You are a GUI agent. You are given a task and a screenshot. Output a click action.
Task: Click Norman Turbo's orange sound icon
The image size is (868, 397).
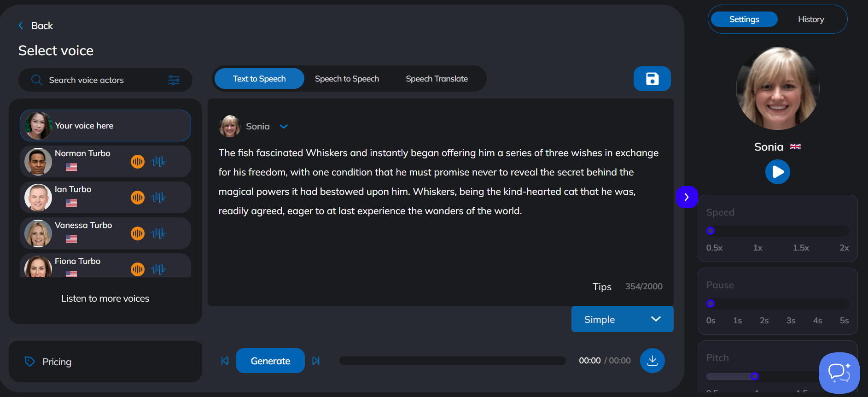click(x=138, y=162)
